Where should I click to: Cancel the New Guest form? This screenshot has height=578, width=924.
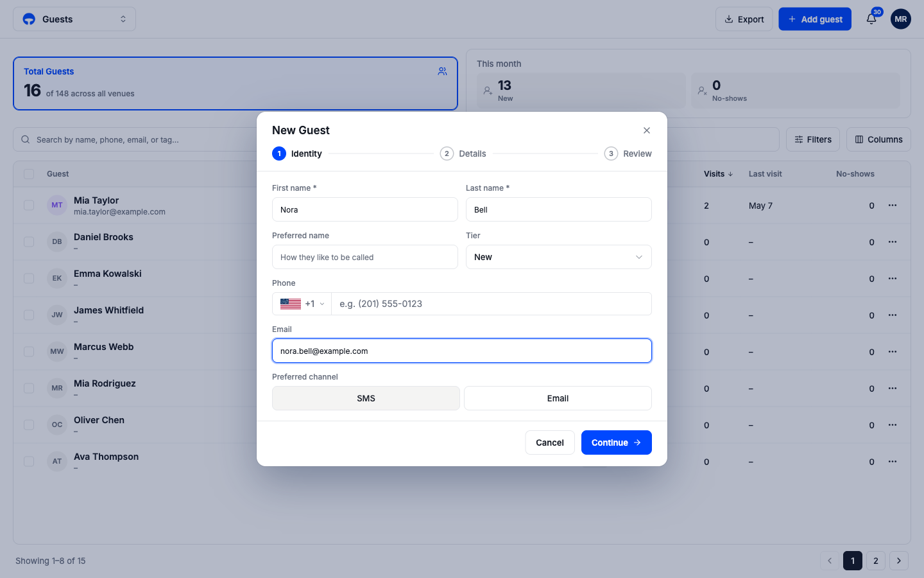[x=550, y=442]
